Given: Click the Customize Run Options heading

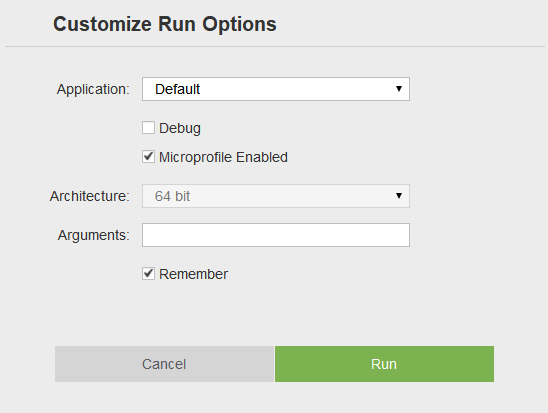Looking at the screenshot, I should 165,24.
